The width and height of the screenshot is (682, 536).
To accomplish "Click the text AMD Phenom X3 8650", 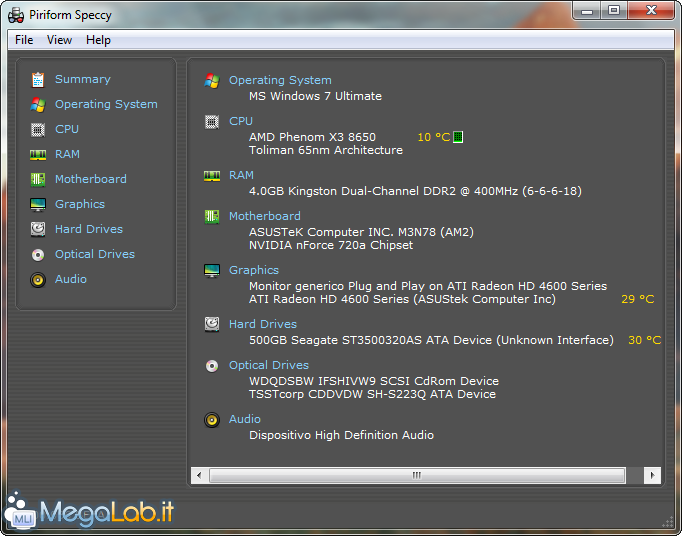I will [312, 137].
